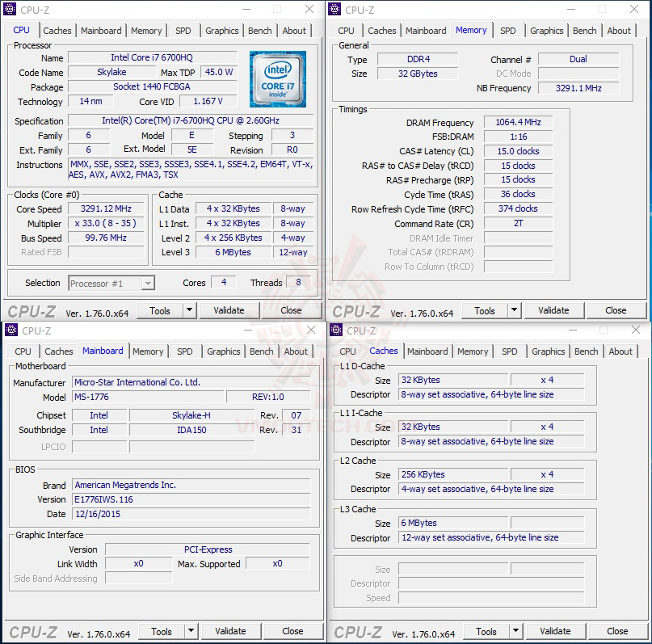Click package value 'Socket 1440 FCBGA'
652x644 pixels.
pyautogui.click(x=152, y=86)
